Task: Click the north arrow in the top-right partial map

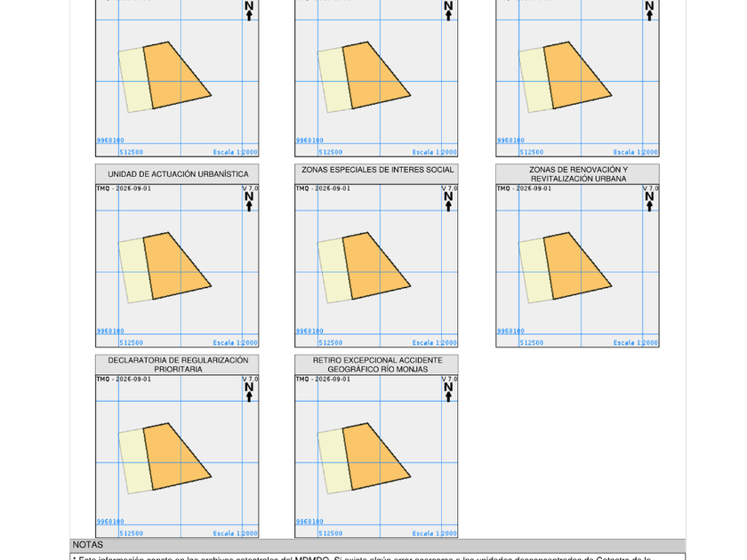Action: tap(649, 11)
